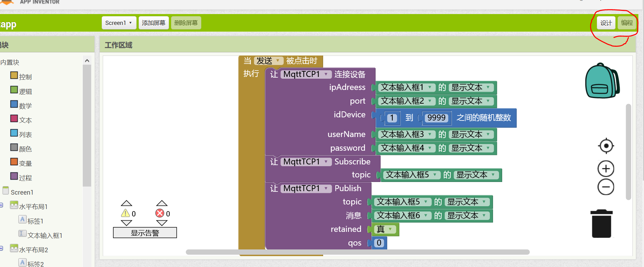Click the yellow warning triangle icon
Image resolution: width=644 pixels, height=267 pixels.
(x=125, y=213)
